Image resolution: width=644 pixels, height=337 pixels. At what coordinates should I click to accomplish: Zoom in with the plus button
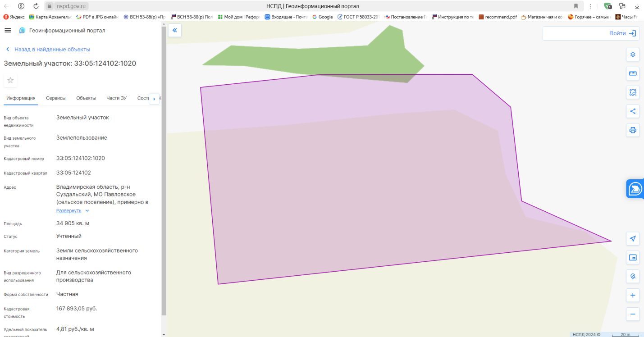633,295
